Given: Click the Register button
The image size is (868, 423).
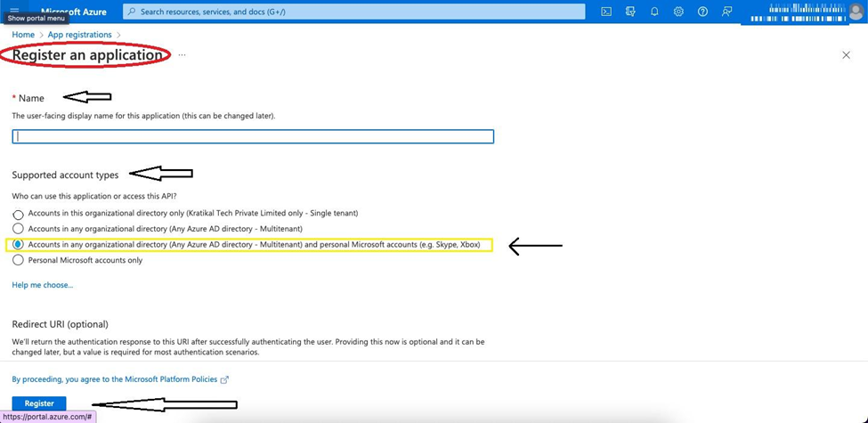Looking at the screenshot, I should 39,403.
